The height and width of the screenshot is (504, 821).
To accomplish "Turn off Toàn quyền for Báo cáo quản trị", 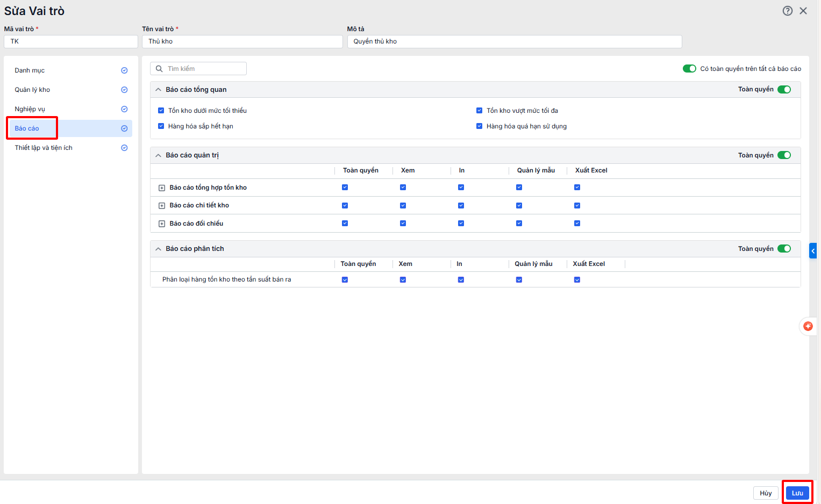I will coord(784,155).
